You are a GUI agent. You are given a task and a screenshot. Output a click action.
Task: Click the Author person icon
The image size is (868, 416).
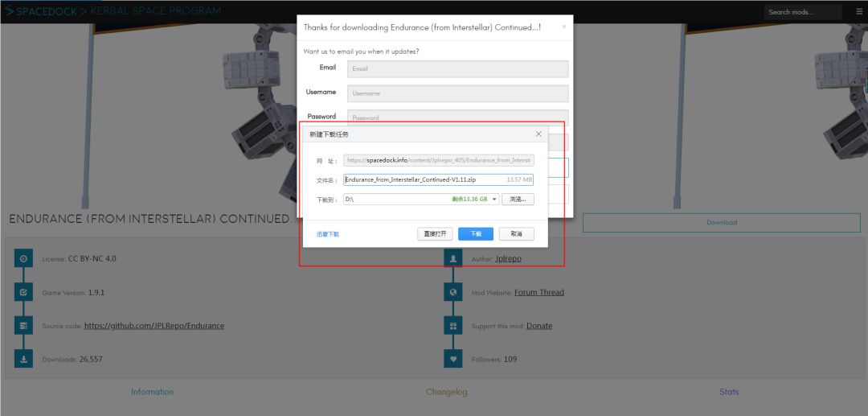click(452, 258)
